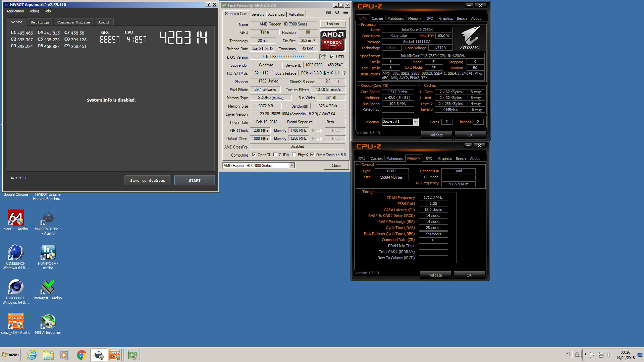
Task: Open About tab in Aquamark
Action: [x=104, y=22]
